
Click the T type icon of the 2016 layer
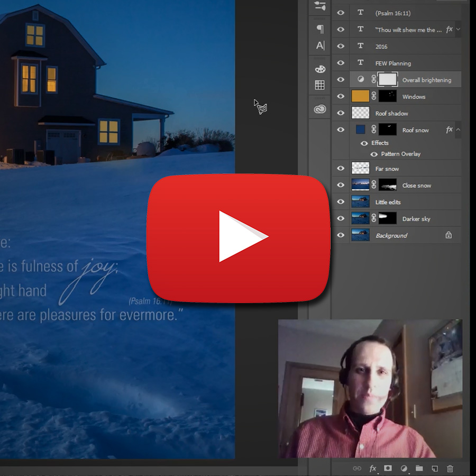coord(360,46)
